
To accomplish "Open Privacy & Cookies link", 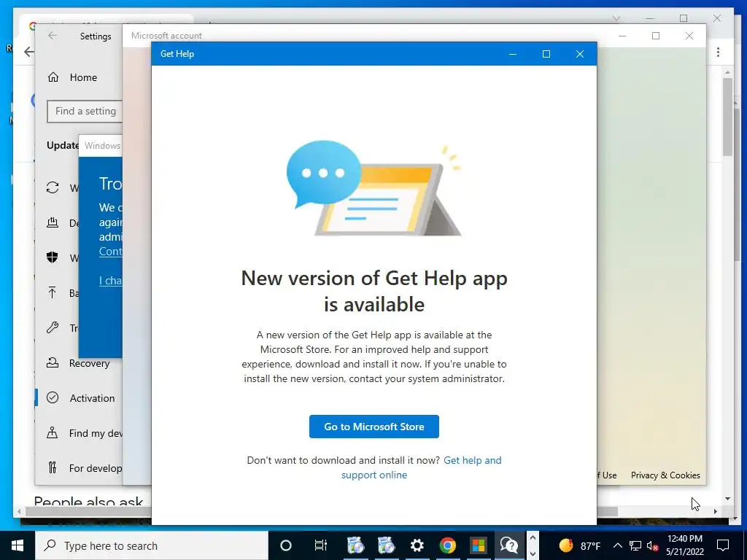I will tap(665, 475).
